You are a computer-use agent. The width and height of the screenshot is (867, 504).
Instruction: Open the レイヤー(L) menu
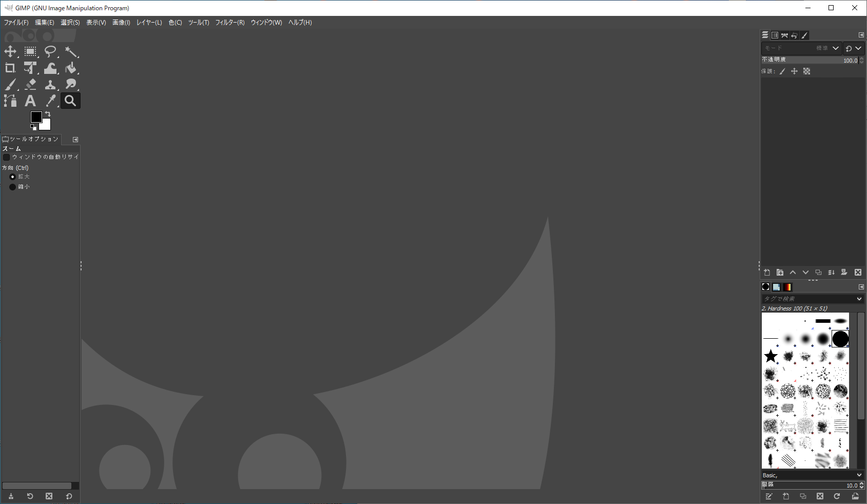click(149, 23)
